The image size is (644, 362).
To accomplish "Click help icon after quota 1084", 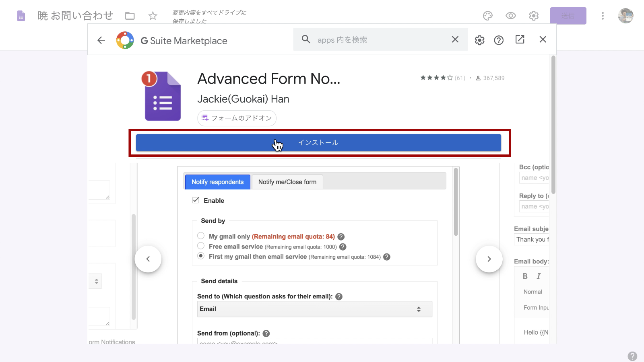I will point(387,257).
